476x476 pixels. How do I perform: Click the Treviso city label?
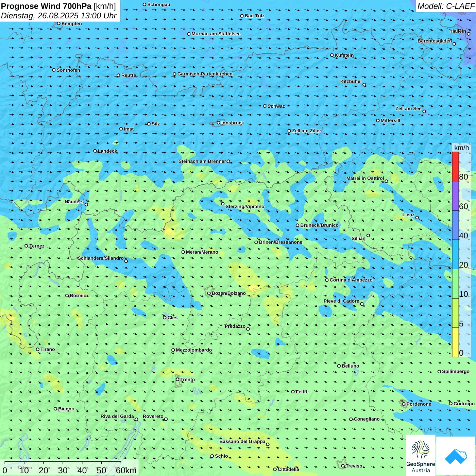pyautogui.click(x=354, y=466)
